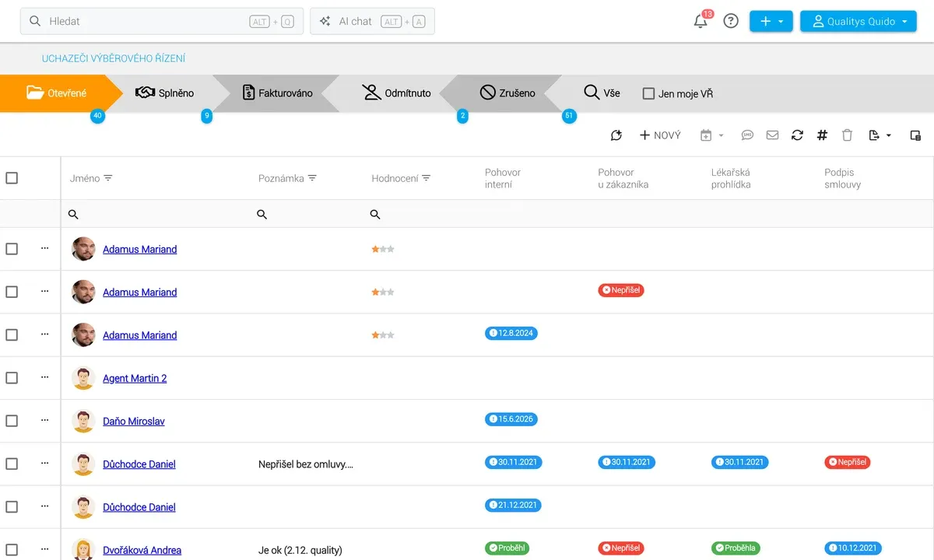
Task: Open the help question mark icon
Action: click(731, 22)
